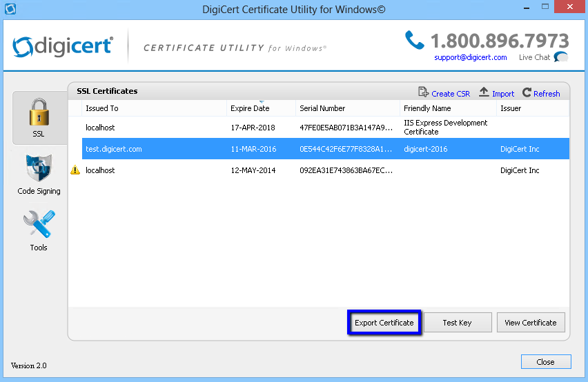Select the test.digicert.com certificate row

coord(326,149)
